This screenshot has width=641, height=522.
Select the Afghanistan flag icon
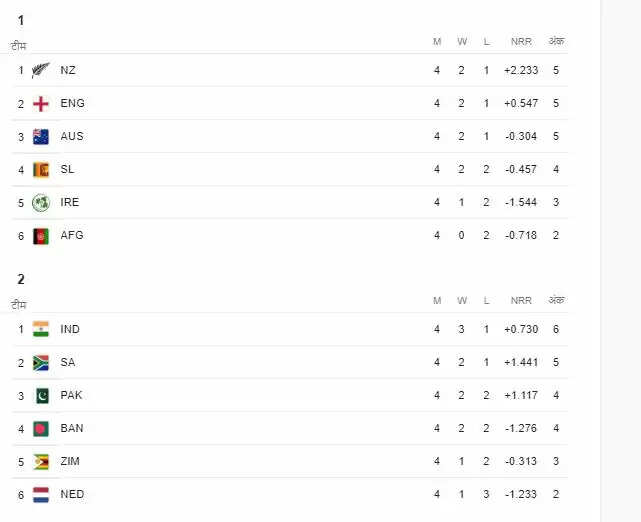click(x=40, y=235)
